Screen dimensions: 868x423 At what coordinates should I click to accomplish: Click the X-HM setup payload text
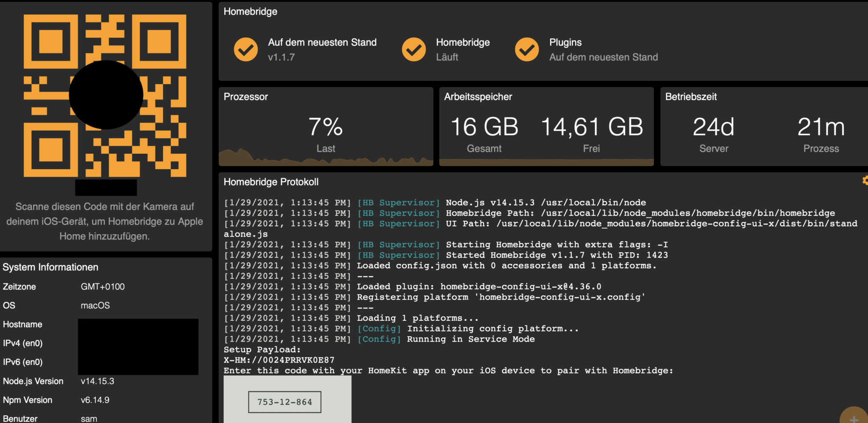coord(279,360)
